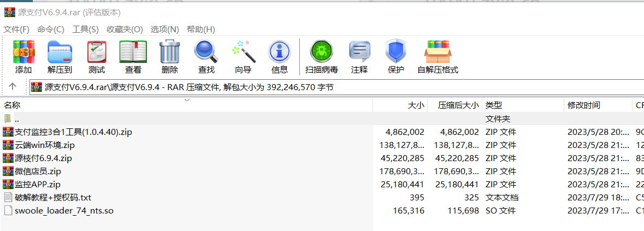
Task: Click file icon of swoole_loader_74_nts.so
Action: pos(8,211)
